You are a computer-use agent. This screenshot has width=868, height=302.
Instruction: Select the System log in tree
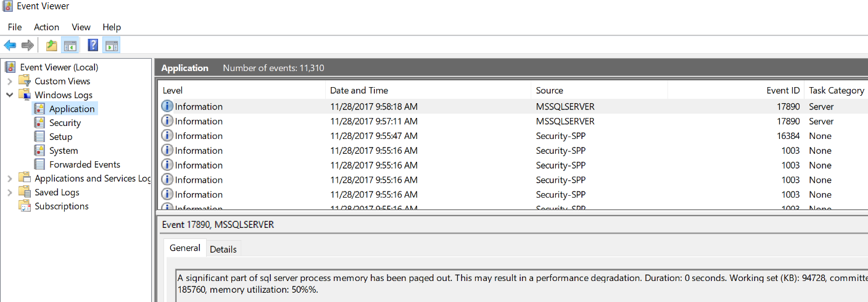pos(64,151)
